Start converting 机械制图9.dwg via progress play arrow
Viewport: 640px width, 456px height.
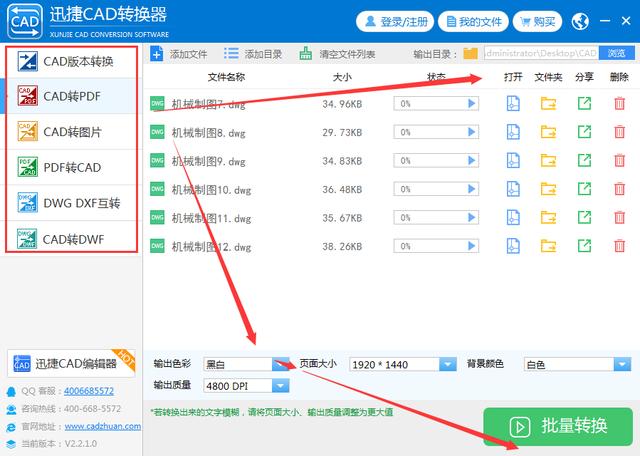[x=471, y=160]
